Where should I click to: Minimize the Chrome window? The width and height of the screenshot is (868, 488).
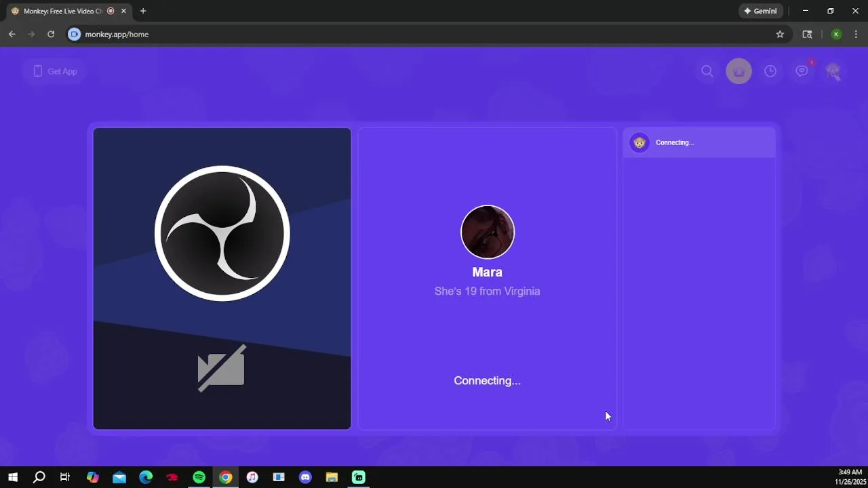[x=806, y=11]
